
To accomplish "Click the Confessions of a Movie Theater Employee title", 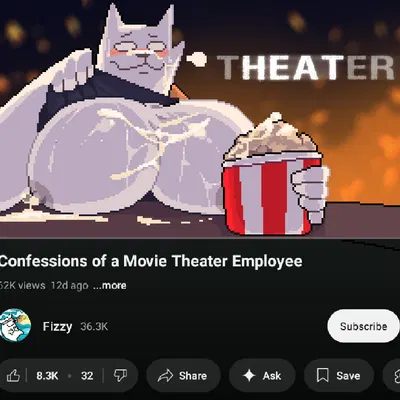I will click(x=151, y=261).
